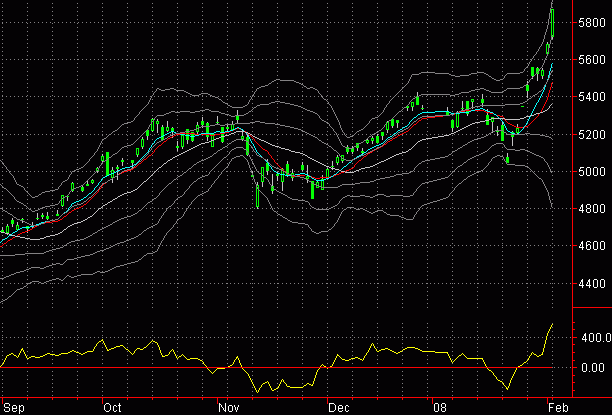The width and height of the screenshot is (612, 415).
Task: Click the 5800 price axis label
Action: (x=592, y=23)
